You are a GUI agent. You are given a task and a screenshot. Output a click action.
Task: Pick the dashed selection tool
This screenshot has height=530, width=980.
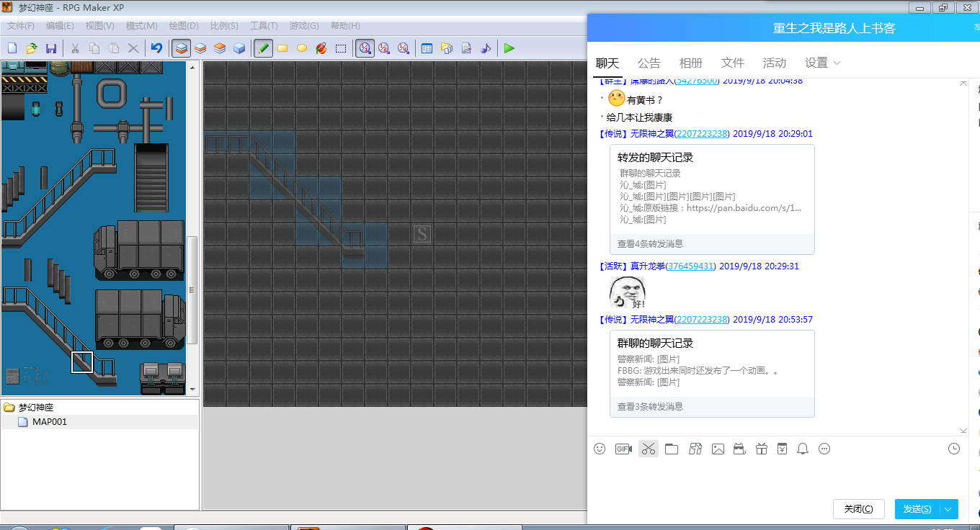tap(341, 48)
